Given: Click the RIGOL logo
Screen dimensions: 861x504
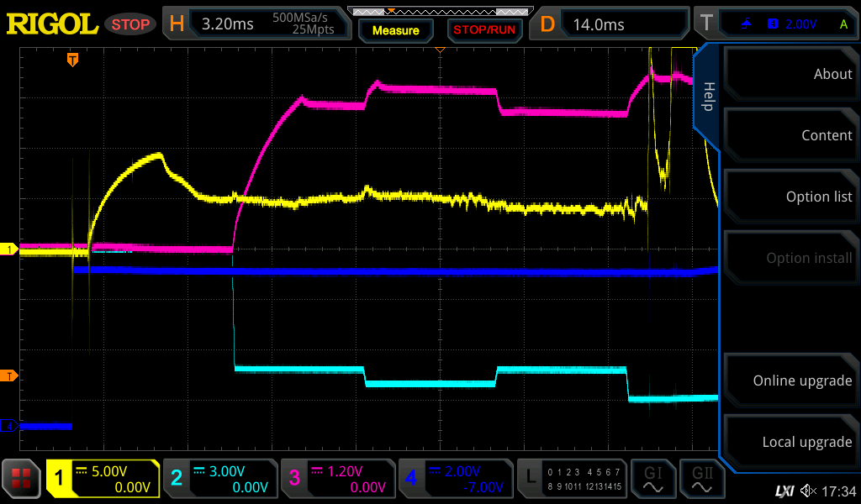Looking at the screenshot, I should tap(52, 24).
